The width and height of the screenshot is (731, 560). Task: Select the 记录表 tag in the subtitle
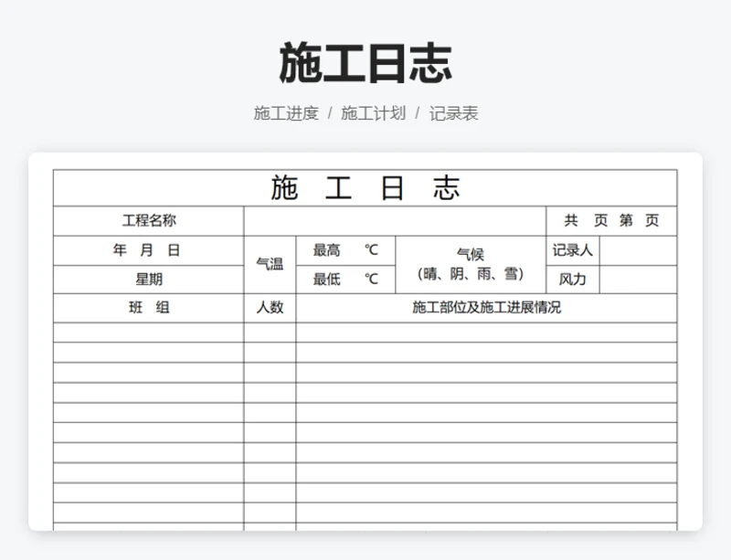(453, 113)
